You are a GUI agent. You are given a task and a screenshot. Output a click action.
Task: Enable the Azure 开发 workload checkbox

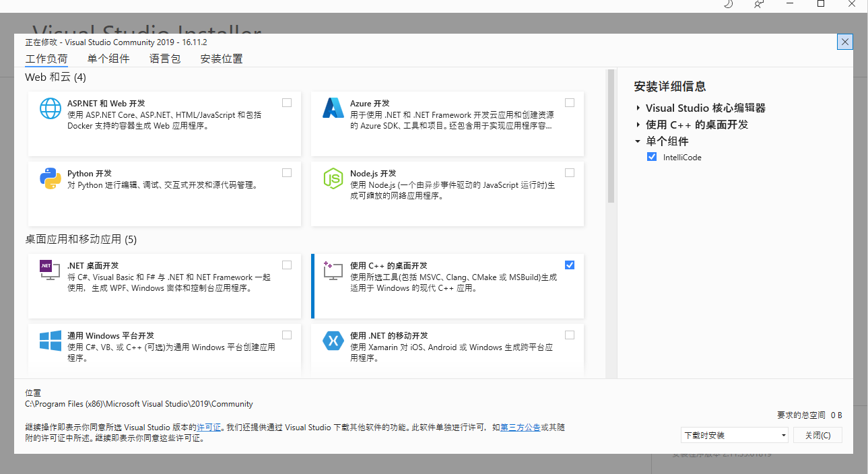pyautogui.click(x=570, y=103)
